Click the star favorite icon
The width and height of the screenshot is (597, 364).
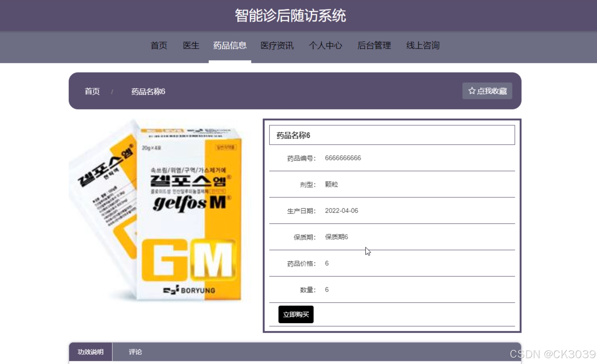pos(472,91)
